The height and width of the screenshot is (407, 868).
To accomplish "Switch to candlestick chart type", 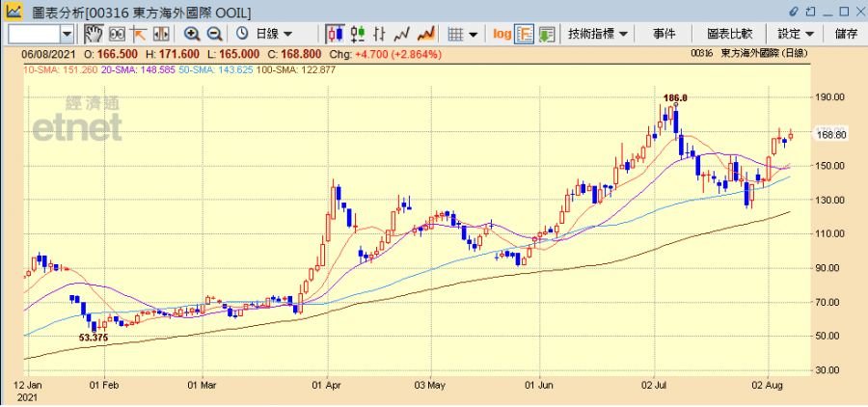I will [333, 34].
